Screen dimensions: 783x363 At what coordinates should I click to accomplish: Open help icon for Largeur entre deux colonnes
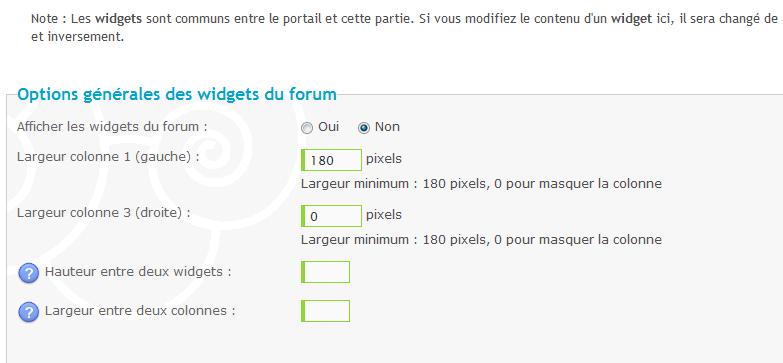click(x=28, y=313)
